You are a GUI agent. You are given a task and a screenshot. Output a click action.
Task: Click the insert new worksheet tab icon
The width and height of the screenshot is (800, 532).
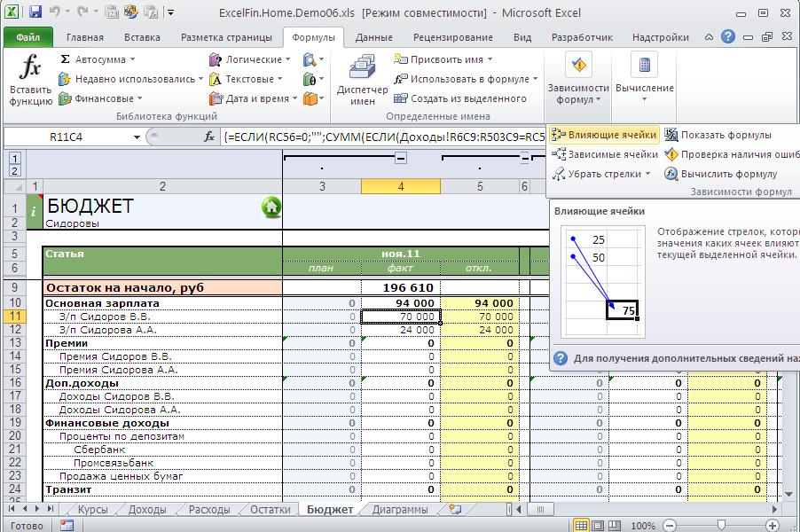tap(456, 510)
